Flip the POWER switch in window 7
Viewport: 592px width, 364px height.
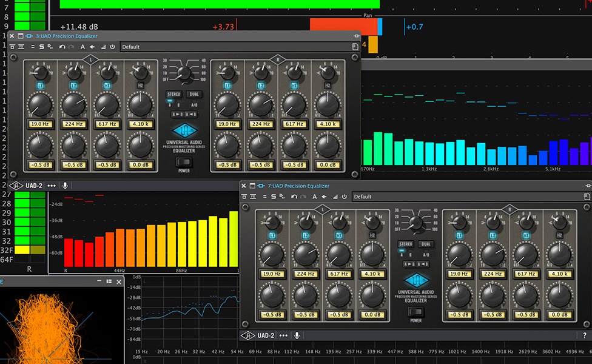(415, 312)
